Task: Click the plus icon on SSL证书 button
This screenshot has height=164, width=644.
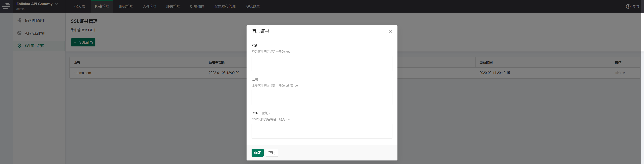Action: tap(75, 42)
